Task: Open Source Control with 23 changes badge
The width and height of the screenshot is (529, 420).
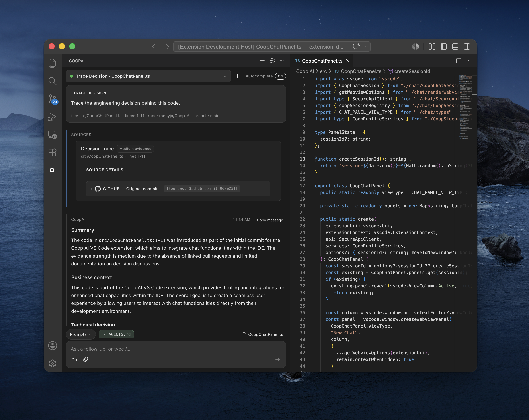Action: [53, 99]
